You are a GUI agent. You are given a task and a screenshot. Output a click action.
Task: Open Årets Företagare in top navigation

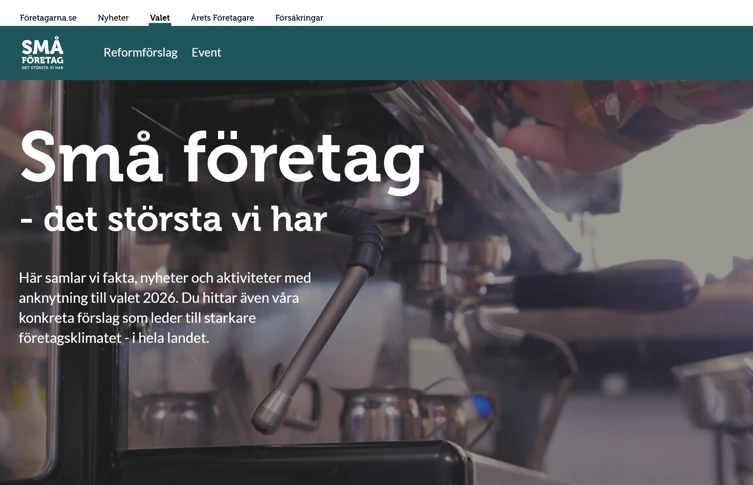[x=222, y=18]
